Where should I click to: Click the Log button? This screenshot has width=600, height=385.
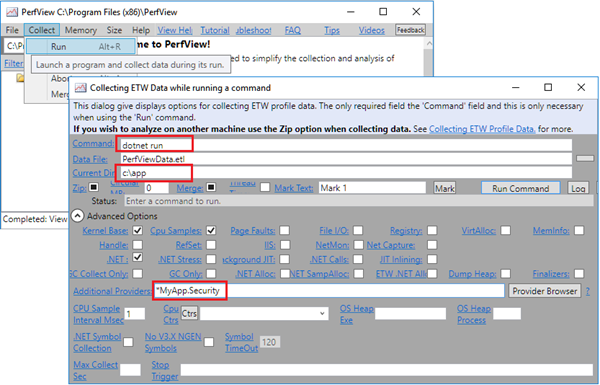point(578,188)
